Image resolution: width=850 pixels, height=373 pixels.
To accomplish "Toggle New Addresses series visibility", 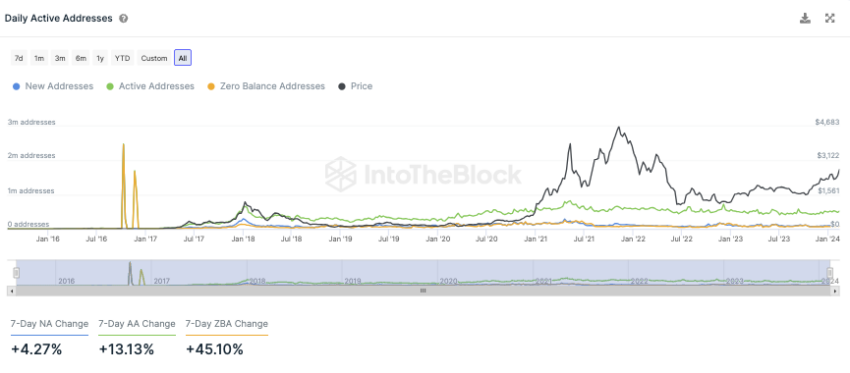I will pos(53,86).
